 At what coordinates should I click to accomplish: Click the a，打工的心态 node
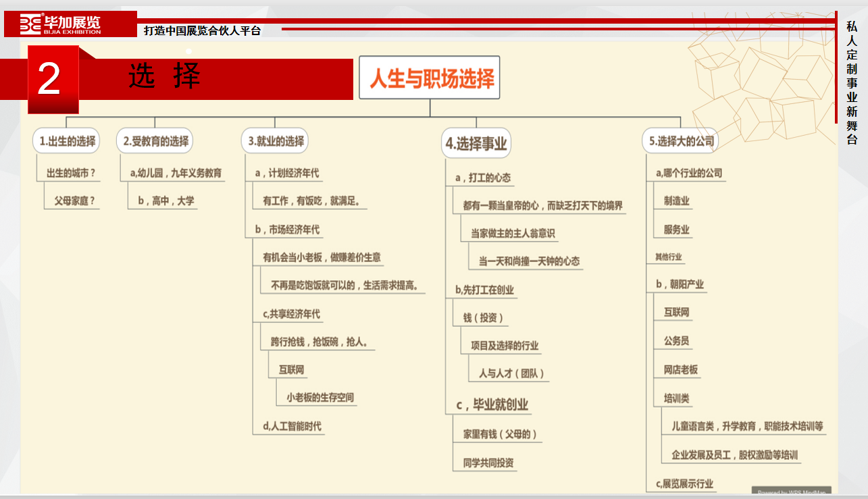[x=483, y=178]
